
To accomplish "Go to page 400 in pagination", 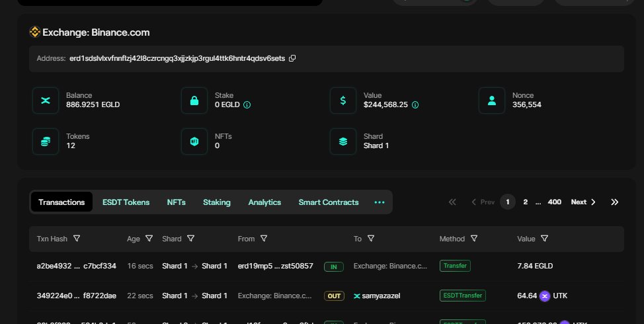I will [555, 202].
